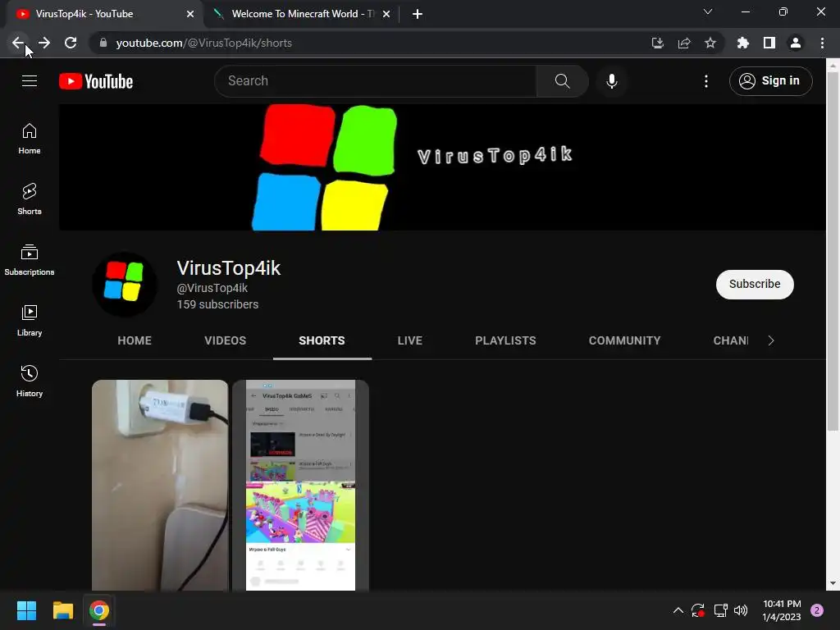Open File Explorer from taskbar
Viewport: 840px width, 630px height.
pyautogui.click(x=62, y=610)
